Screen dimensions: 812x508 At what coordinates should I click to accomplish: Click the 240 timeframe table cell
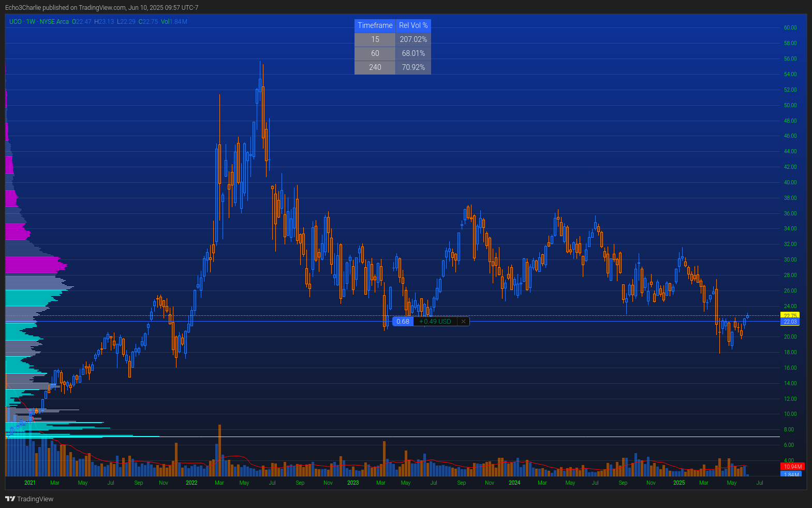click(375, 67)
